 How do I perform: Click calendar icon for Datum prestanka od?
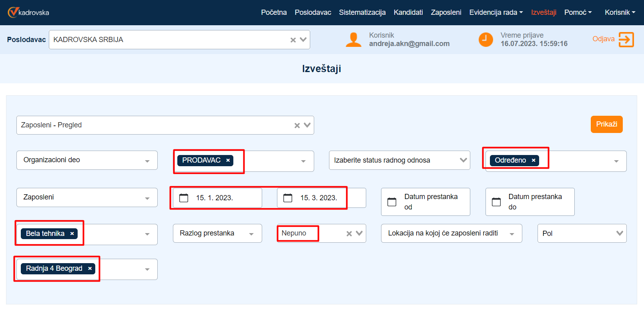tap(392, 202)
